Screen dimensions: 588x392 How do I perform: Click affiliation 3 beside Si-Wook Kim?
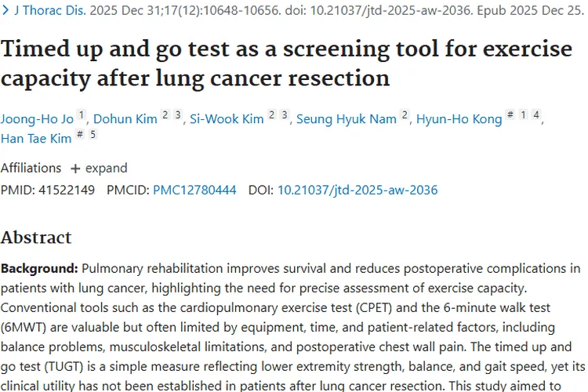tap(284, 117)
